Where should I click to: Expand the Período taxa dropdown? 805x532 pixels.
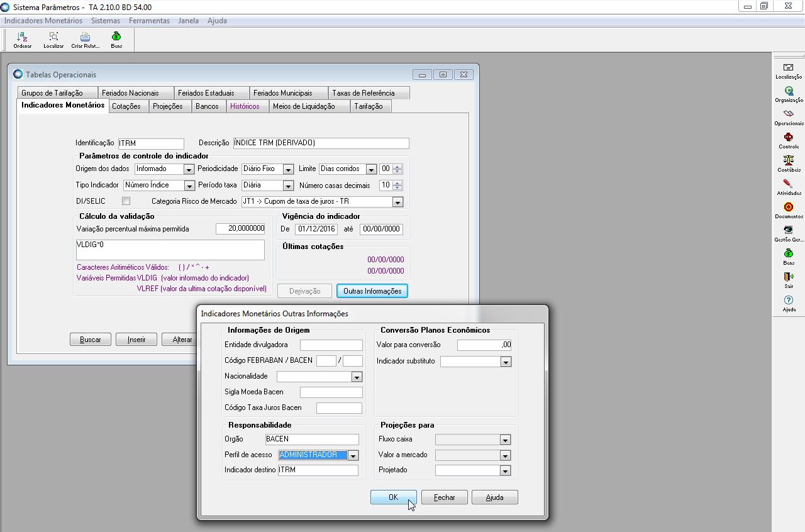pos(288,186)
